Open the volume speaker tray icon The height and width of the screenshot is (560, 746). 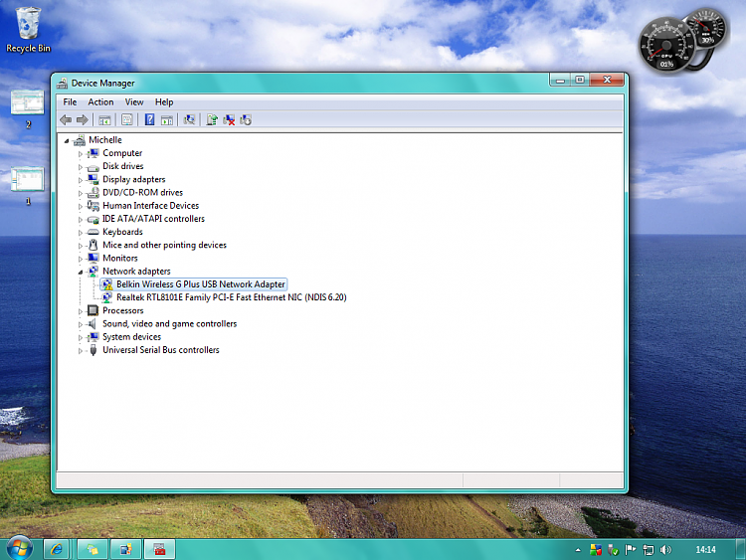pos(665,550)
